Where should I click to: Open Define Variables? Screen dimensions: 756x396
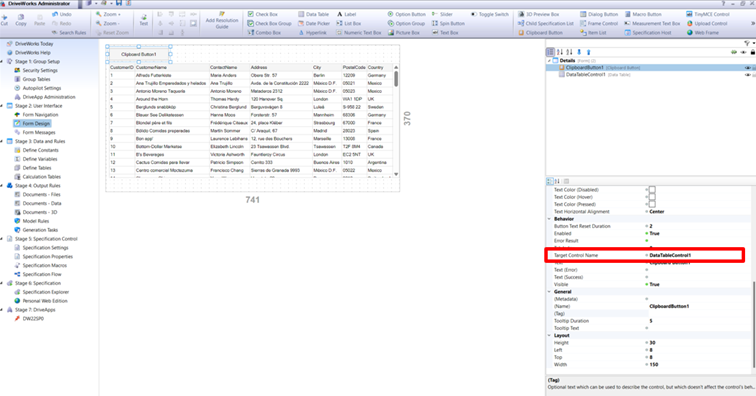tap(36, 159)
